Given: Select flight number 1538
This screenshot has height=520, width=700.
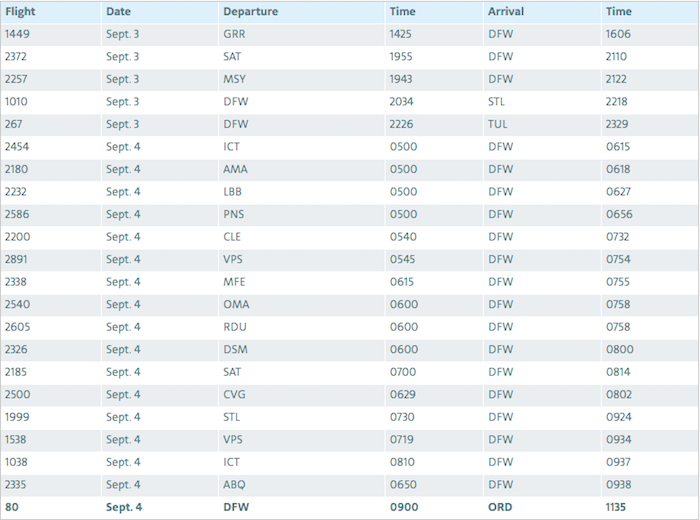Looking at the screenshot, I should coord(15,440).
